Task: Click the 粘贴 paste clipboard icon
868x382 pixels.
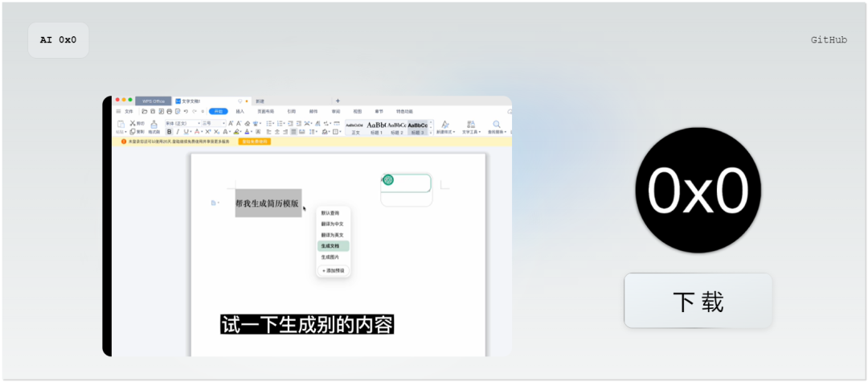Action: [x=121, y=125]
